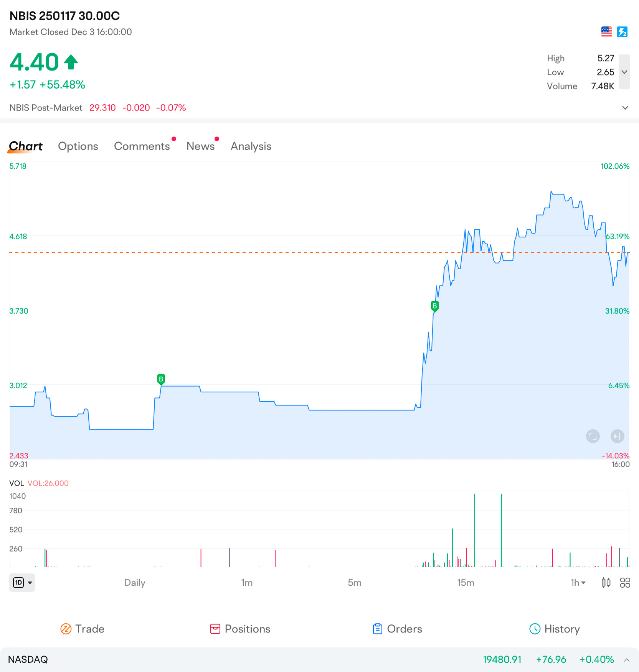Image resolution: width=639 pixels, height=672 pixels.
Task: Tap the +1.57 +55.48% change value
Action: click(x=47, y=85)
